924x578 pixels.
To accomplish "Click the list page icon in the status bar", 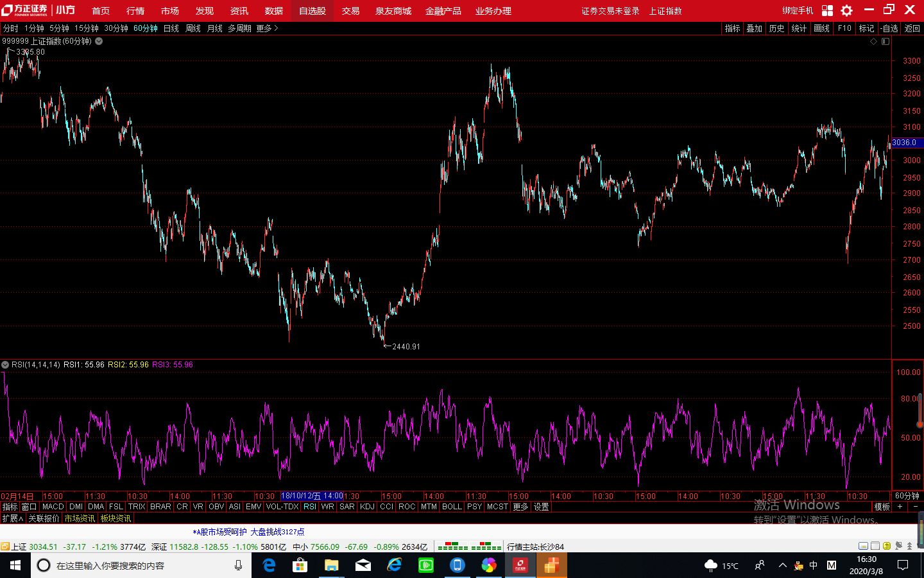I will pyautogui.click(x=875, y=546).
